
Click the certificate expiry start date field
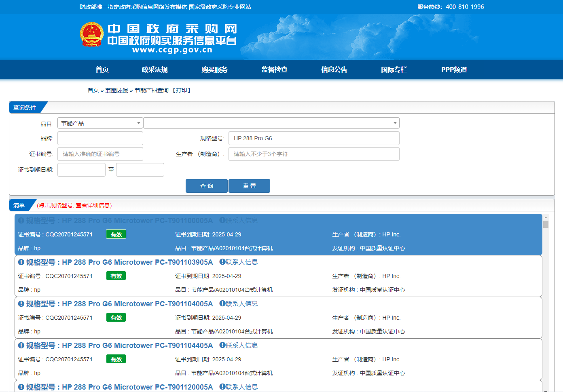[x=81, y=170]
